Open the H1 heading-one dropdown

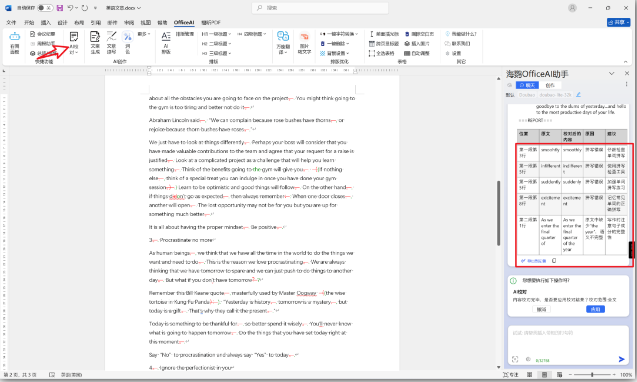pos(217,34)
